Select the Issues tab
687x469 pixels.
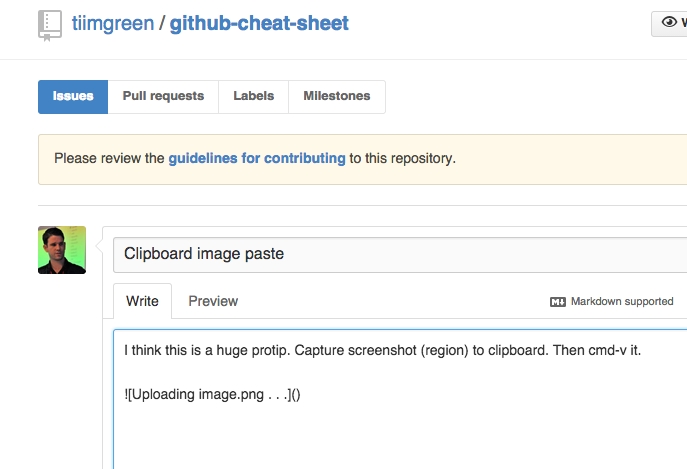pyautogui.click(x=73, y=96)
